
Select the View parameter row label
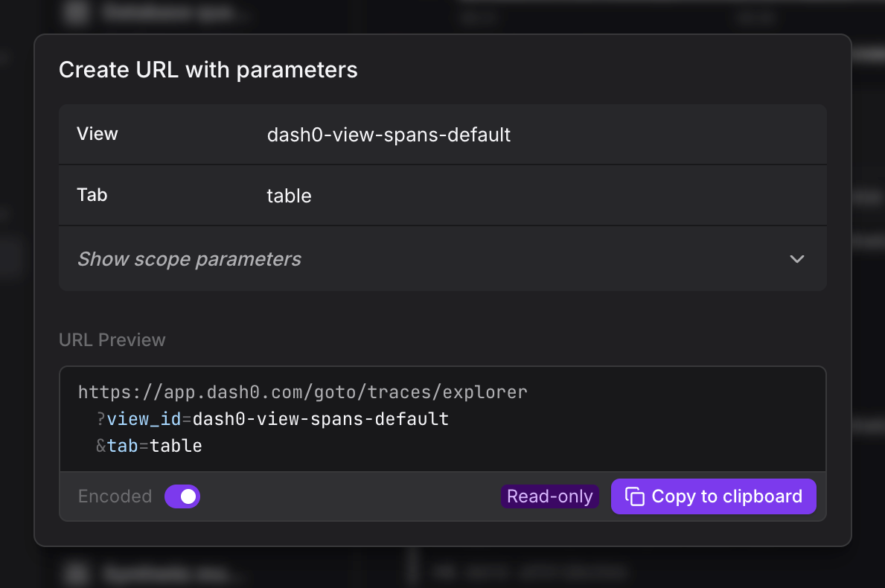pyautogui.click(x=98, y=134)
